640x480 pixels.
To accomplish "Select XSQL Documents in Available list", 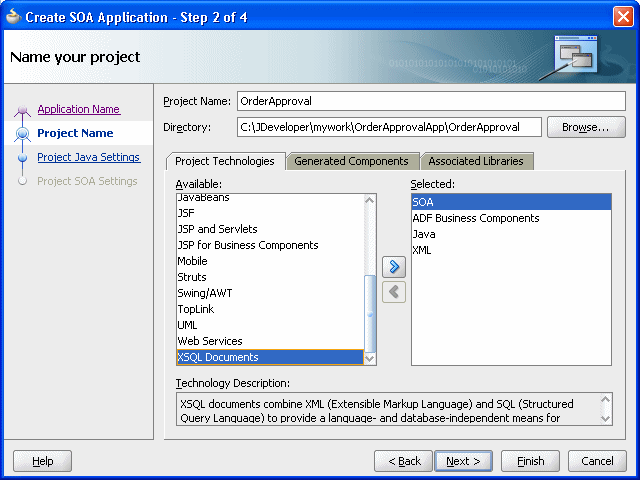I will point(270,357).
